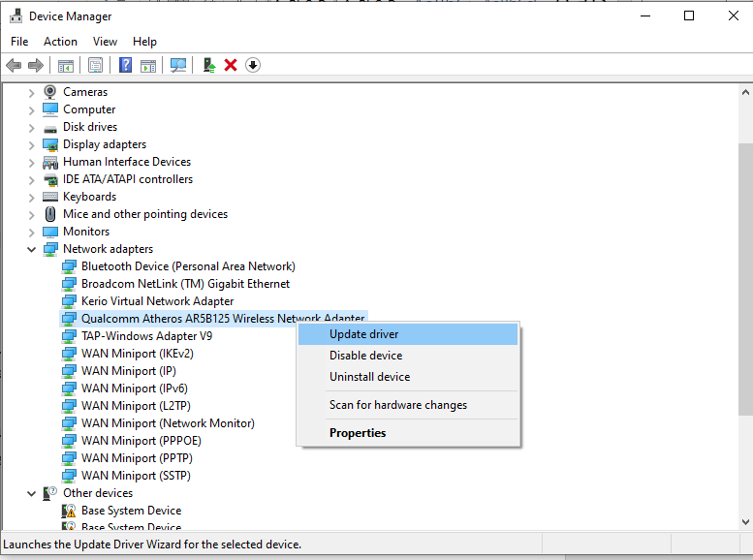Select WAN Miniport (IP)
Viewport: 753px width, 560px height.
point(129,371)
